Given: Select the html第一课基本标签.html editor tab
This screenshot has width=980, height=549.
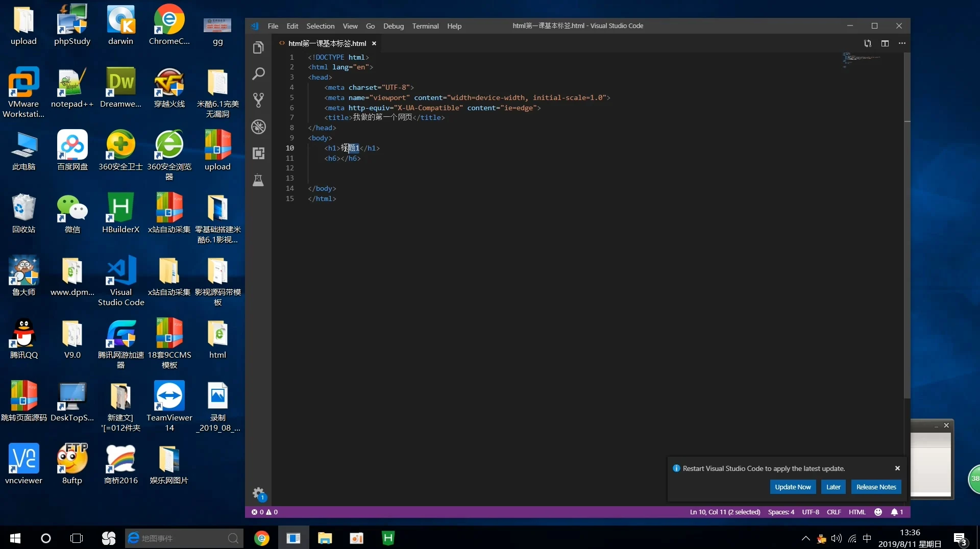Looking at the screenshot, I should [327, 43].
